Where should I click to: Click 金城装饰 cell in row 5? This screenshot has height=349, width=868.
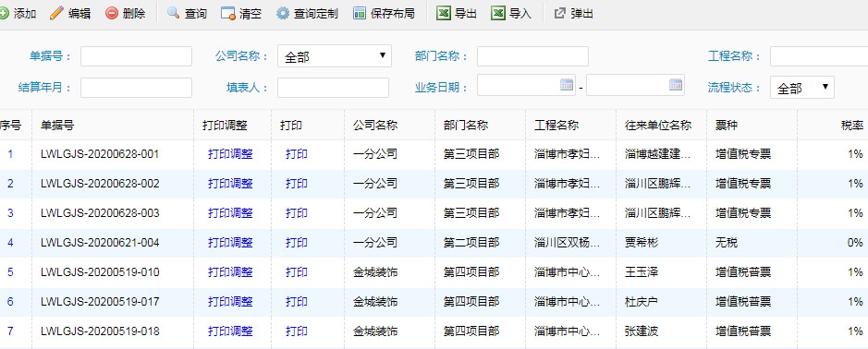pyautogui.click(x=375, y=272)
